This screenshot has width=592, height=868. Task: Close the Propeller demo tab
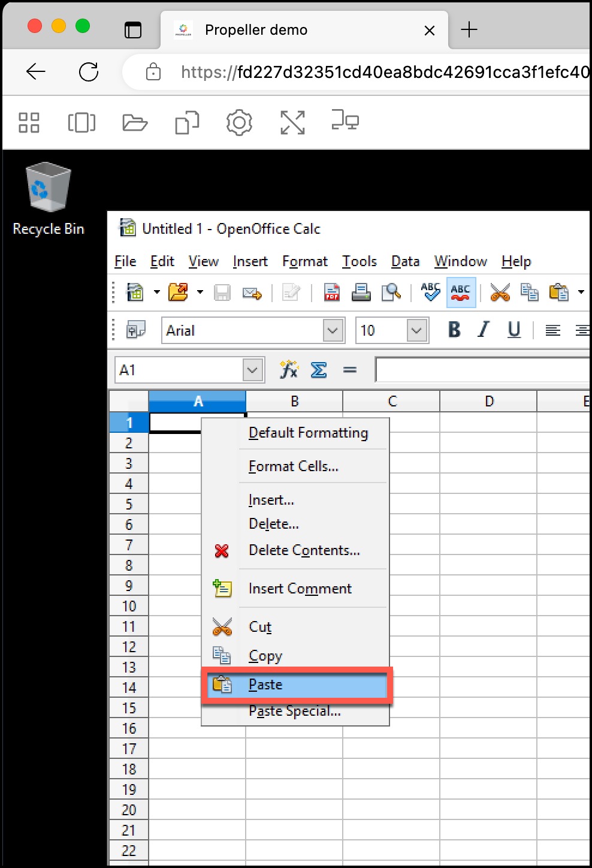tap(430, 31)
